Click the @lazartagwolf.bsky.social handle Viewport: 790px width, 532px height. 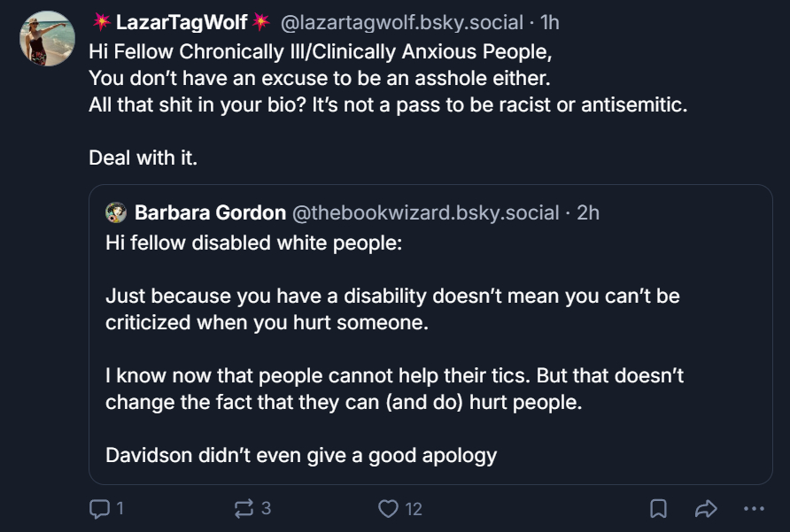pyautogui.click(x=401, y=22)
